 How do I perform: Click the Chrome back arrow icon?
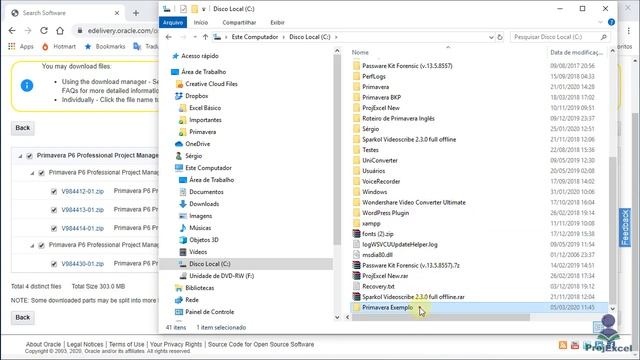click(x=12, y=31)
